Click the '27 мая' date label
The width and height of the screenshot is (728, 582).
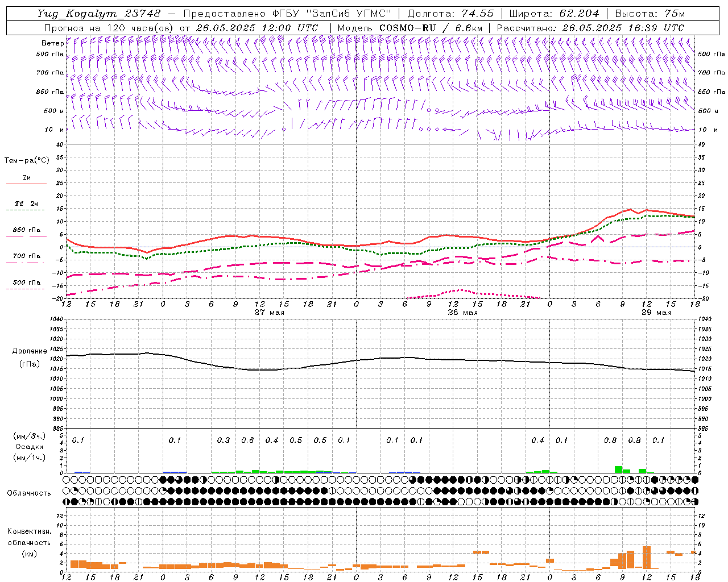tap(270, 313)
